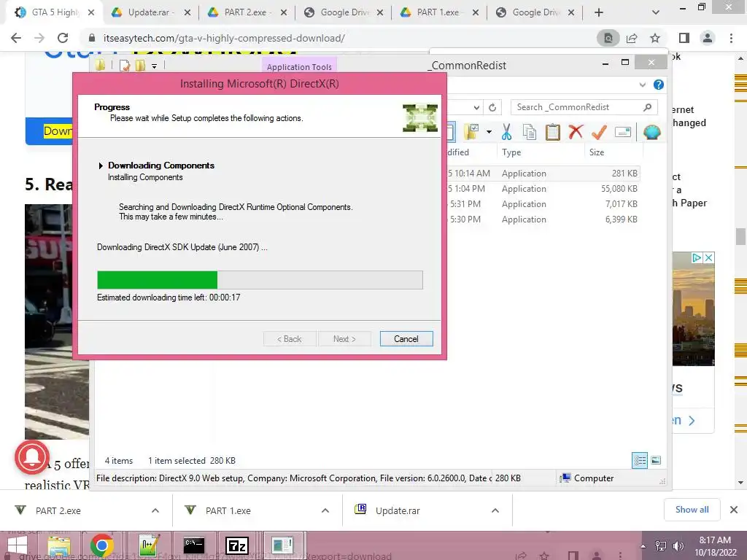Select the 7,017 KB application row

[543, 204]
